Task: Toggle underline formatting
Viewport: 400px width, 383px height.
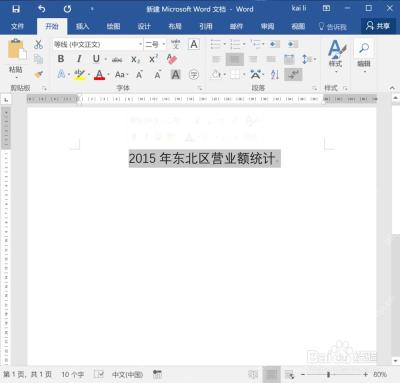Action: point(96,59)
